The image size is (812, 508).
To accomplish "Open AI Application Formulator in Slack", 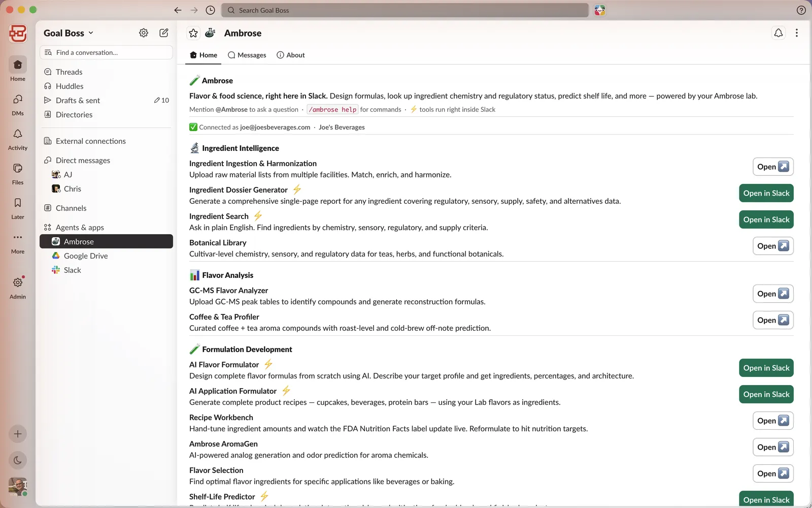I will click(766, 394).
